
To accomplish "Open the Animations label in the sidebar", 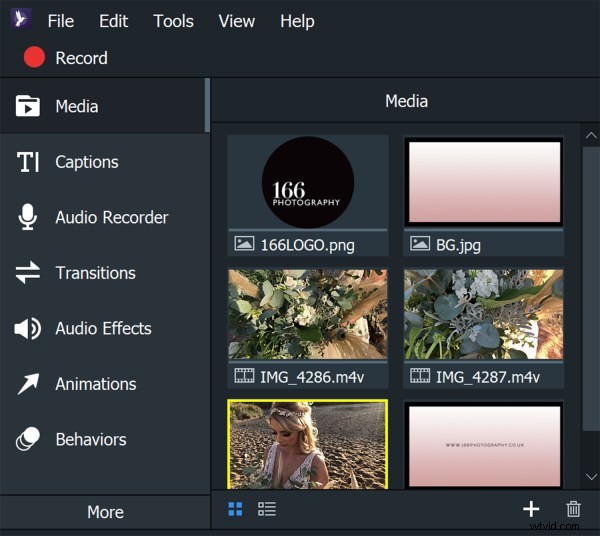I will coord(96,384).
